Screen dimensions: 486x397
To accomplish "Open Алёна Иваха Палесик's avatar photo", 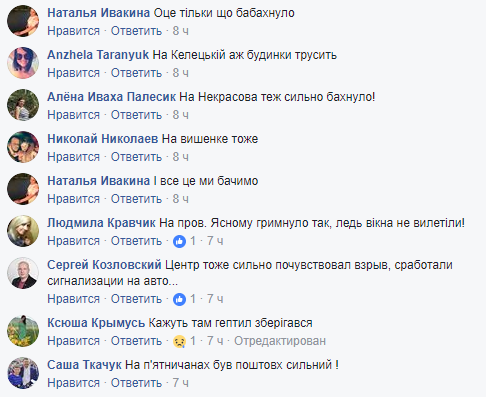I will point(23,105).
